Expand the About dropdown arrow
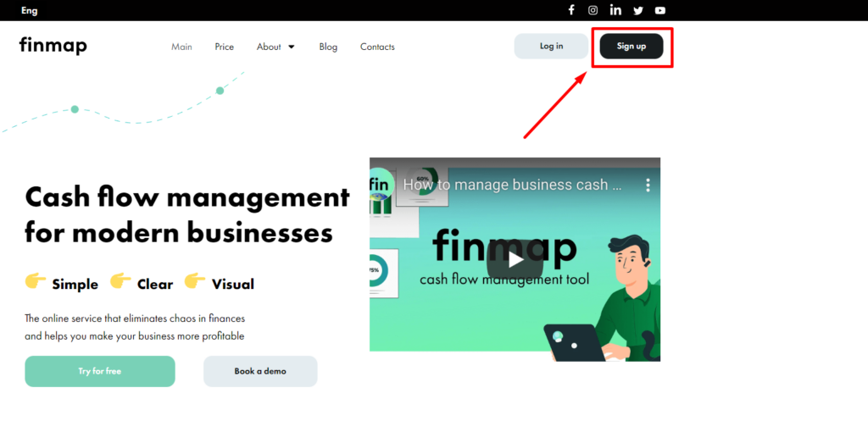This screenshot has height=421, width=868. coord(292,47)
